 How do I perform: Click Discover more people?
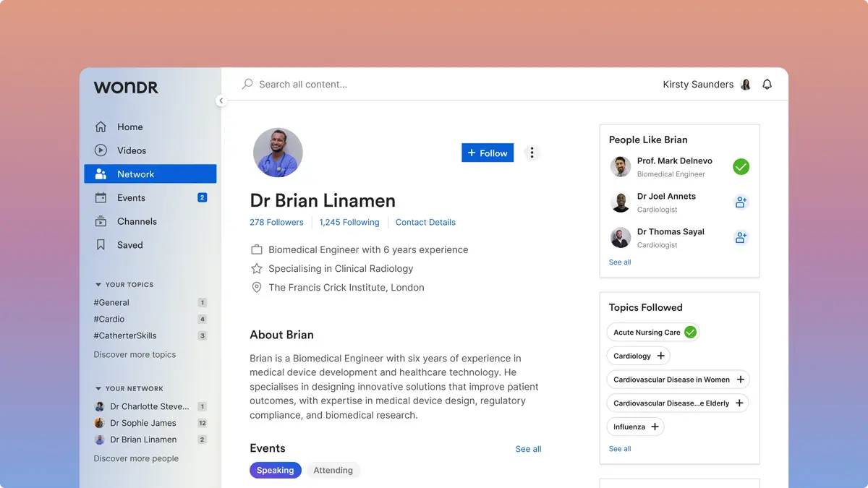point(136,458)
